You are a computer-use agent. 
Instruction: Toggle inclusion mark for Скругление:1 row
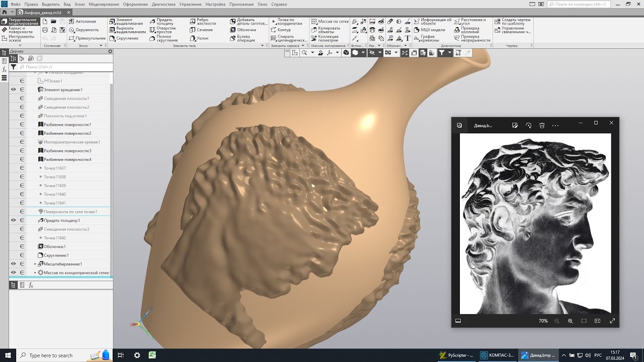22,255
